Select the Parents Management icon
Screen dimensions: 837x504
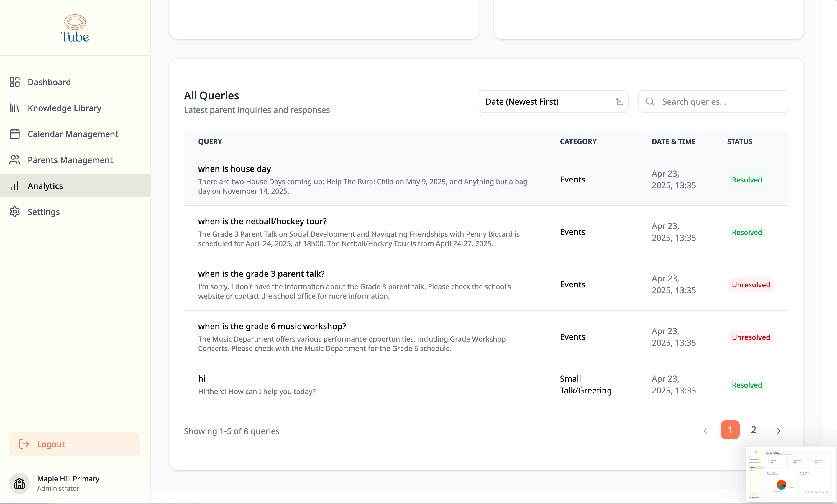tap(15, 160)
